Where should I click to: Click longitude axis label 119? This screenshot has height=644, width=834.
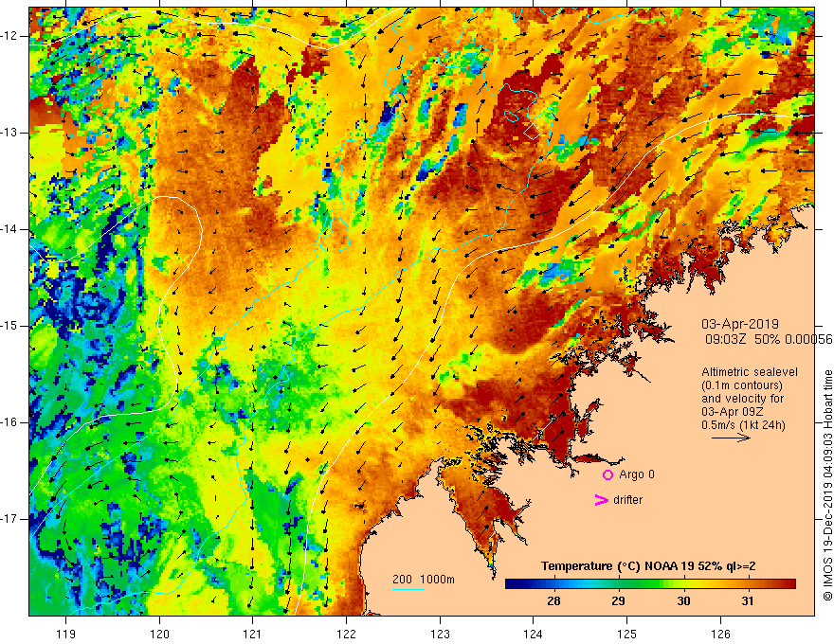tap(66, 634)
